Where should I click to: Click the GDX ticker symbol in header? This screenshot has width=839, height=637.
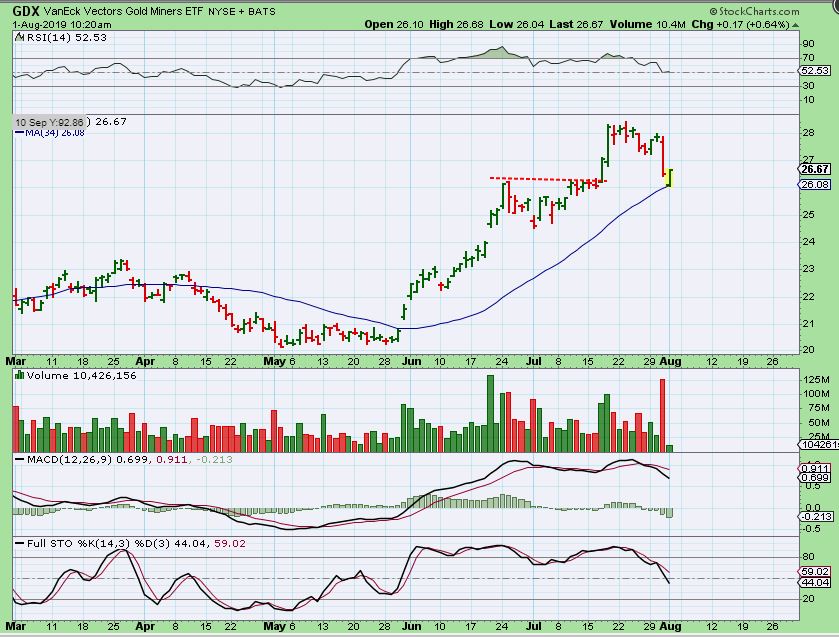tap(26, 11)
